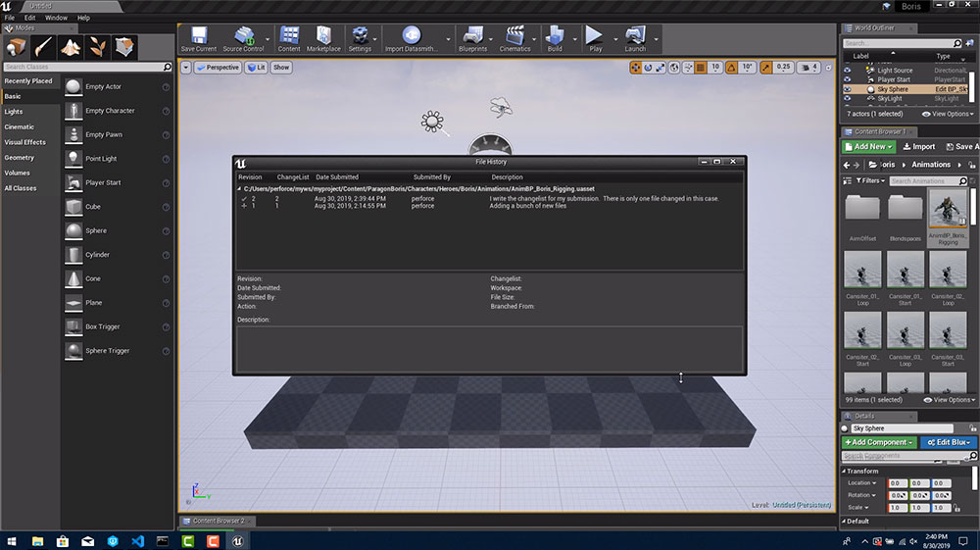Select the Cube actor in Modes panel

[x=93, y=207]
